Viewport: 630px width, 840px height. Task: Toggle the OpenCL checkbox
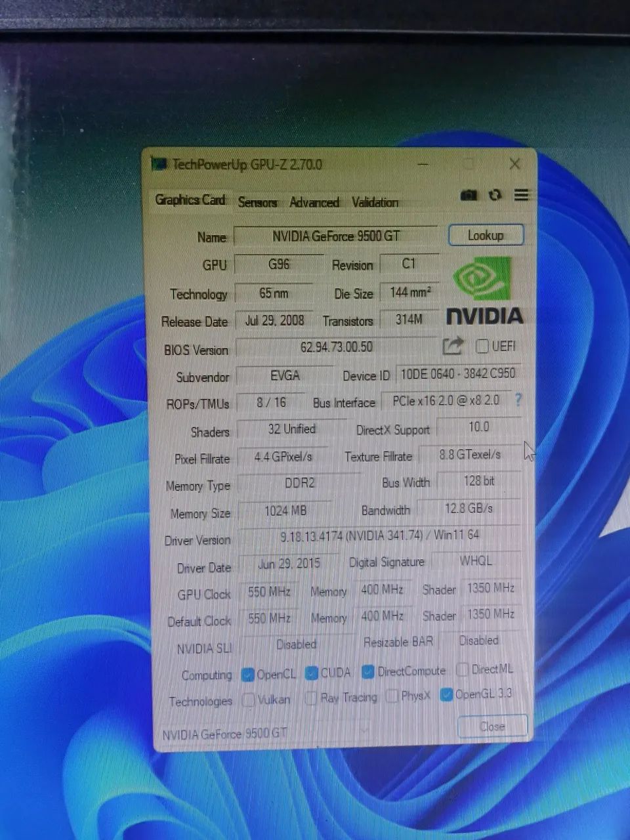pyautogui.click(x=247, y=674)
